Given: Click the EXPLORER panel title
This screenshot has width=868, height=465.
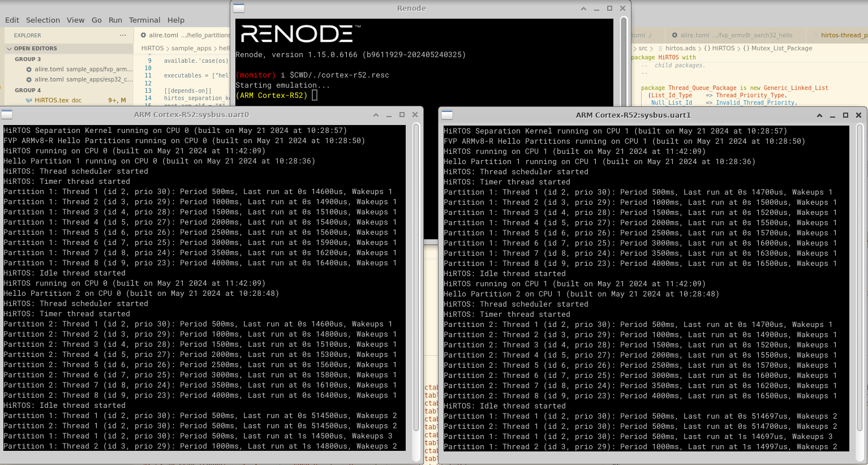Looking at the screenshot, I should (x=27, y=35).
